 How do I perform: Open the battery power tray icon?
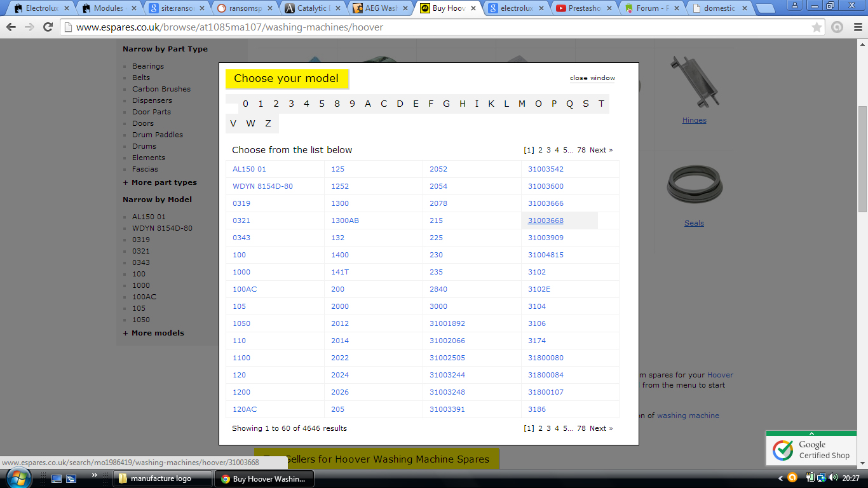pyautogui.click(x=811, y=478)
